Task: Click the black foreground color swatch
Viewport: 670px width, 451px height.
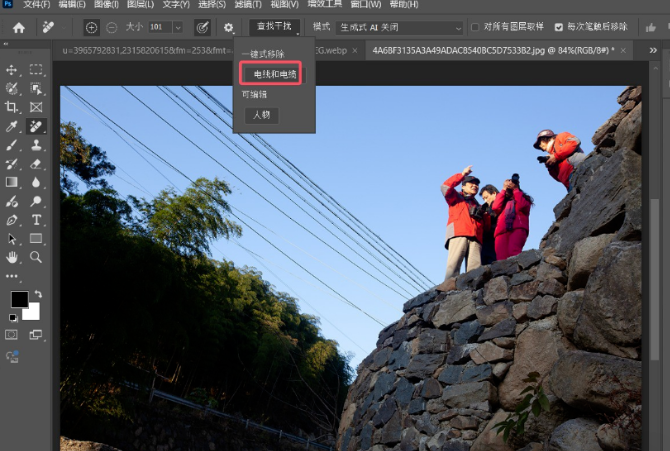Action: point(19,300)
